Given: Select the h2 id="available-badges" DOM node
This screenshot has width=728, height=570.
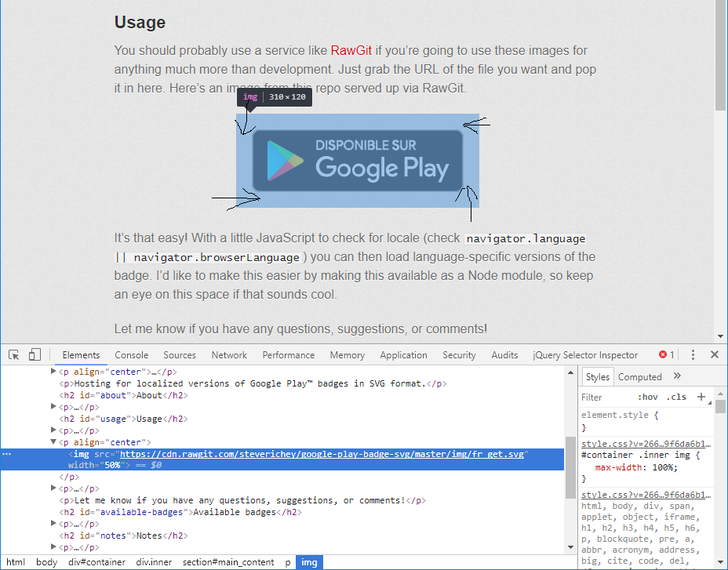Looking at the screenshot, I should pyautogui.click(x=180, y=512).
